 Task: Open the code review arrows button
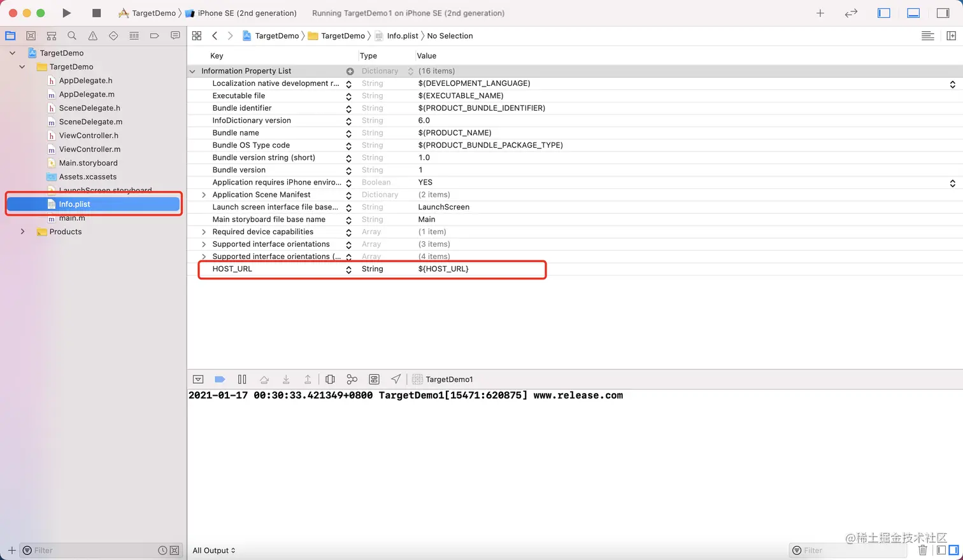pyautogui.click(x=852, y=13)
